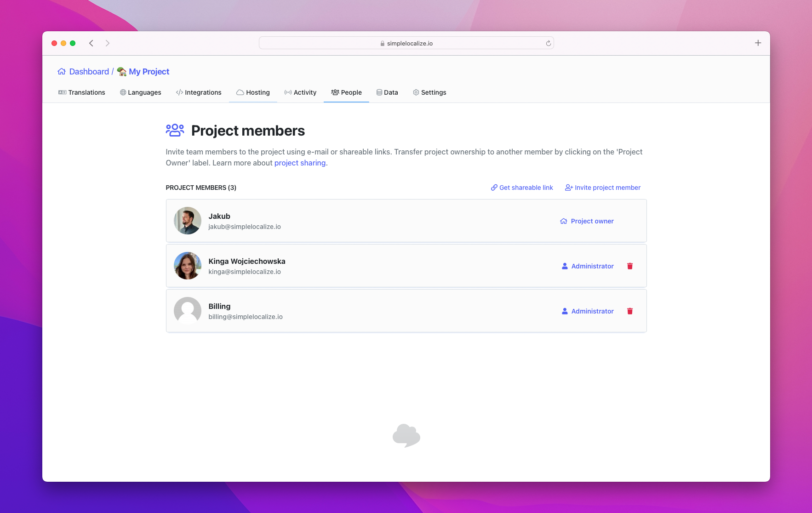Screen dimensions: 812x513
Task: Go forward with the browser forward arrow
Action: (108, 43)
